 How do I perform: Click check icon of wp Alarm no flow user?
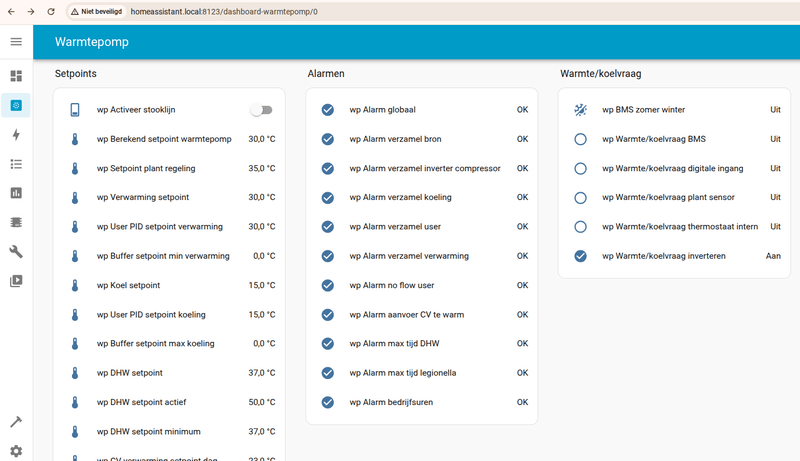(328, 286)
